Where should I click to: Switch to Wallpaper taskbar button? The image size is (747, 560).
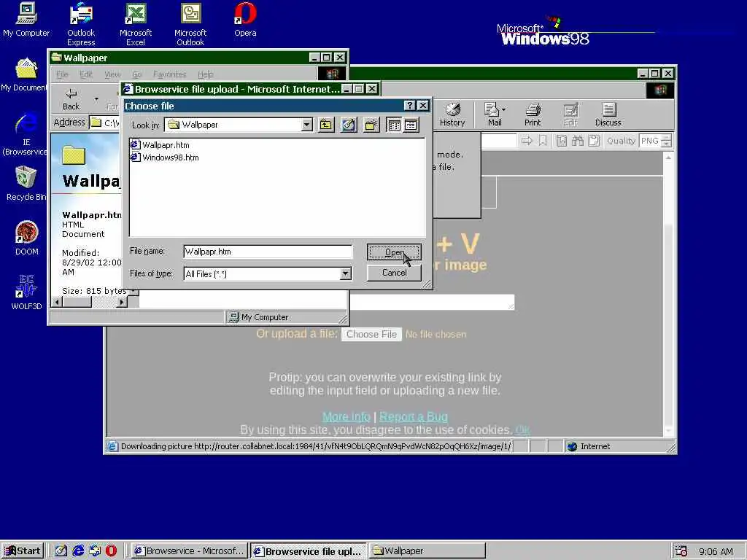coord(427,551)
